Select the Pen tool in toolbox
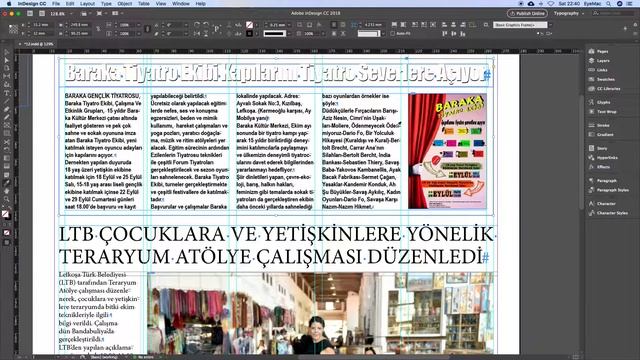This screenshot has height=360, width=640. point(7,109)
